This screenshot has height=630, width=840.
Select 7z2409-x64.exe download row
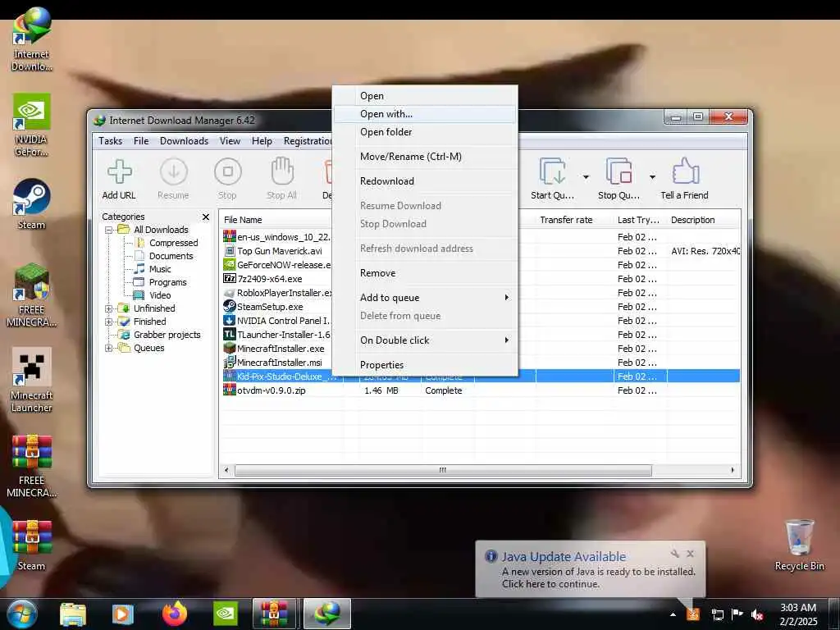[x=481, y=279]
